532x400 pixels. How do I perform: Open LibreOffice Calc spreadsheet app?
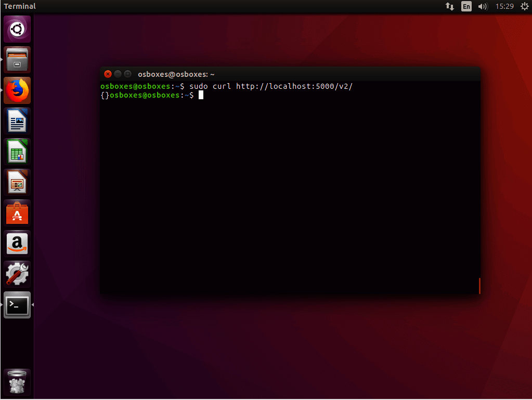click(17, 152)
